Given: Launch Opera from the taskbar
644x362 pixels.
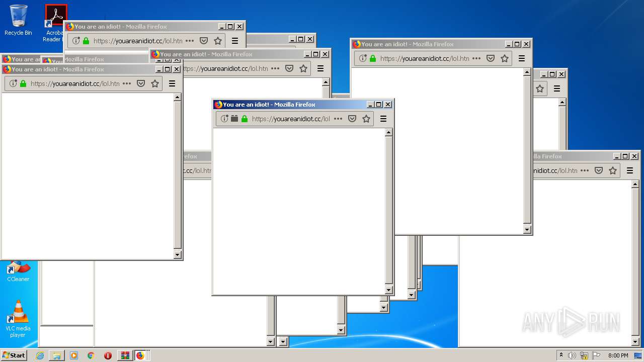Looking at the screenshot, I should tap(108, 355).
